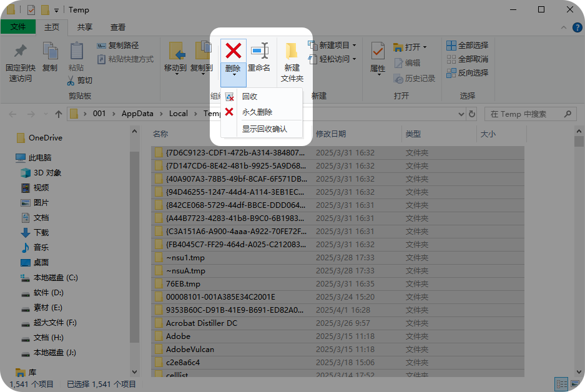Viewport: 585px width, 392px height.
Task: Click the 固定到快速访问 pin icon
Action: 20,51
